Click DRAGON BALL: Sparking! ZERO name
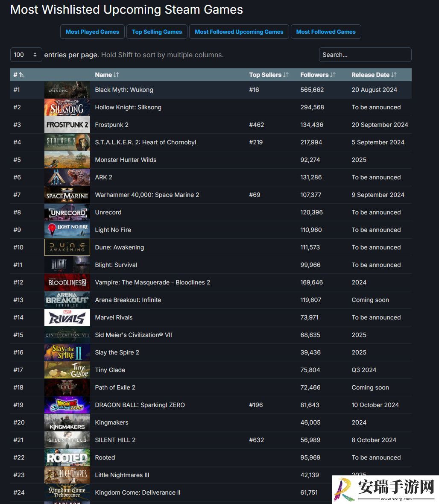This screenshot has height=504, width=439. (140, 405)
